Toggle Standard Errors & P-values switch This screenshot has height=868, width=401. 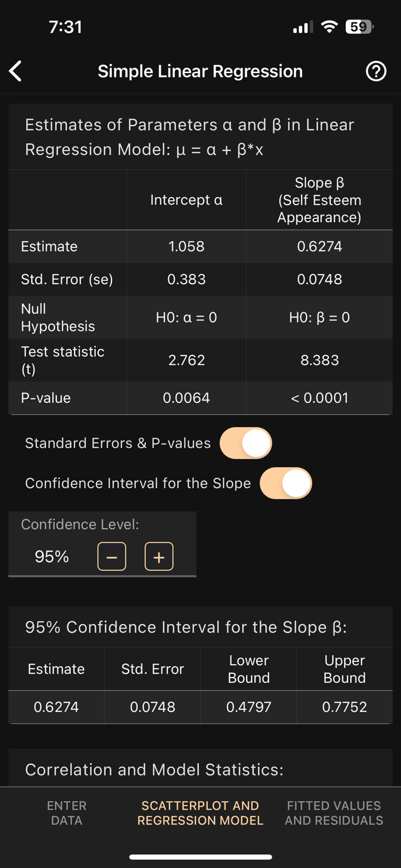246,443
